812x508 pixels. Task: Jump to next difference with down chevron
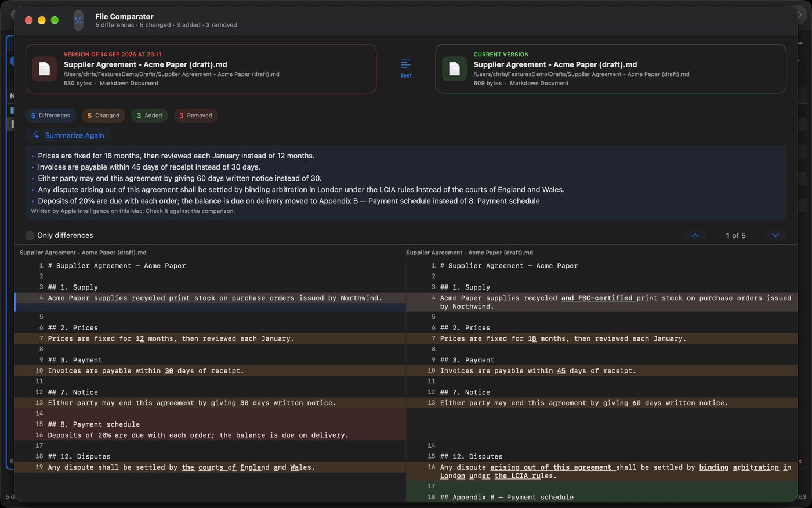click(x=775, y=235)
